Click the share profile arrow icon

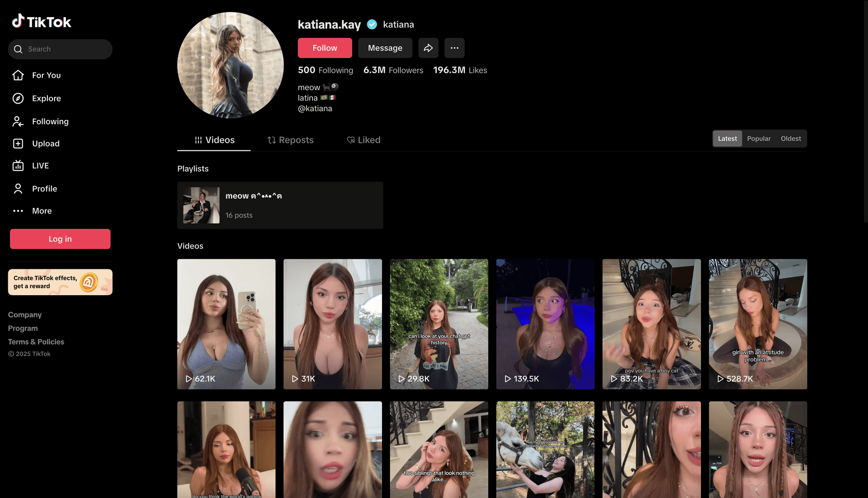(428, 48)
